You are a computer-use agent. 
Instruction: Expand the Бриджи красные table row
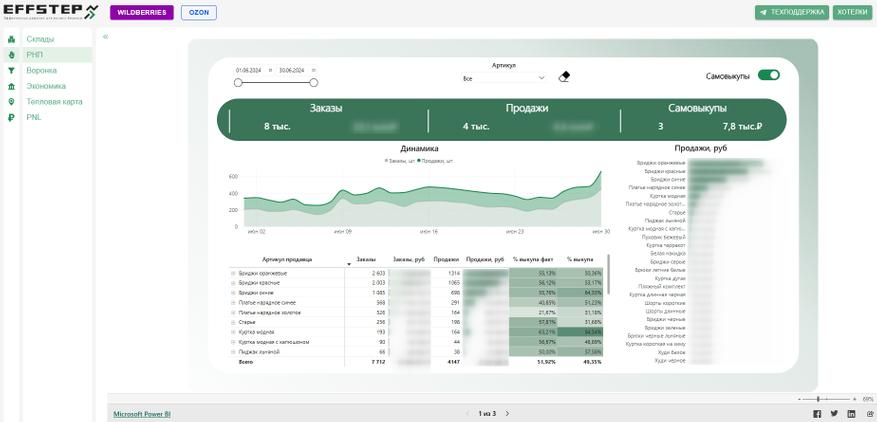click(x=233, y=283)
